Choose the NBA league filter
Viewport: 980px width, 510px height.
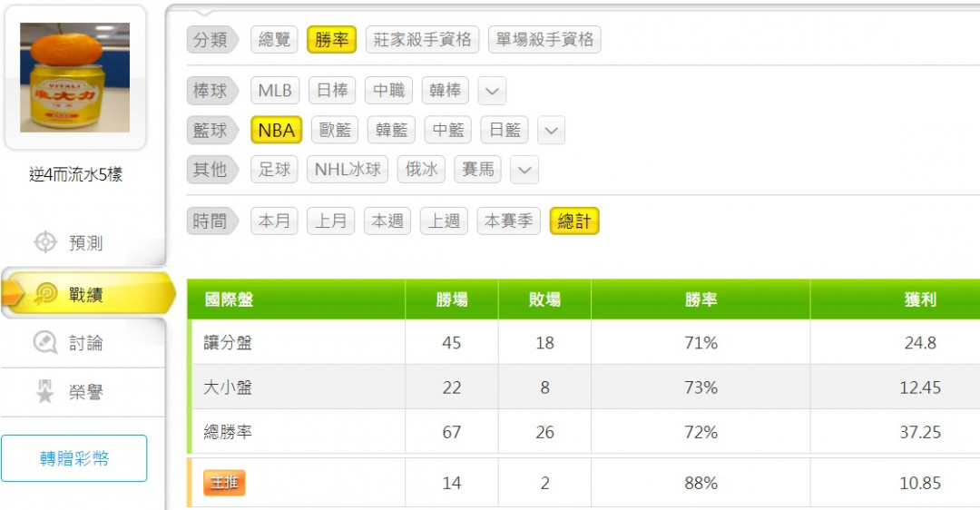click(276, 130)
